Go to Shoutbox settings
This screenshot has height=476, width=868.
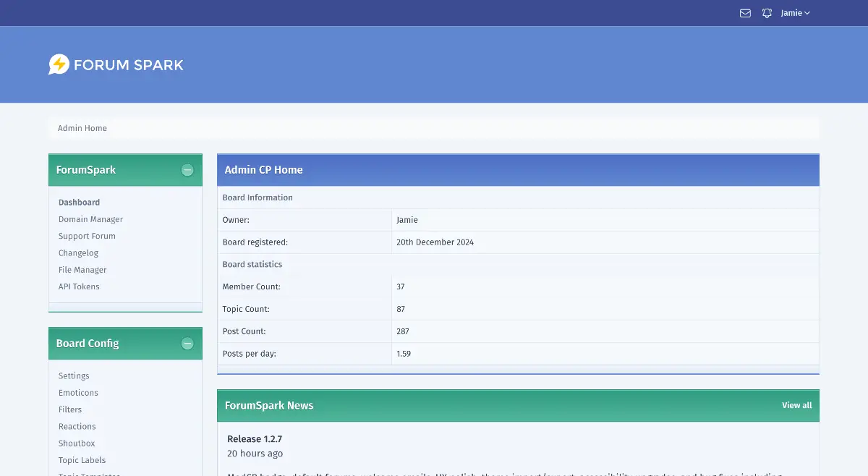[x=77, y=443]
